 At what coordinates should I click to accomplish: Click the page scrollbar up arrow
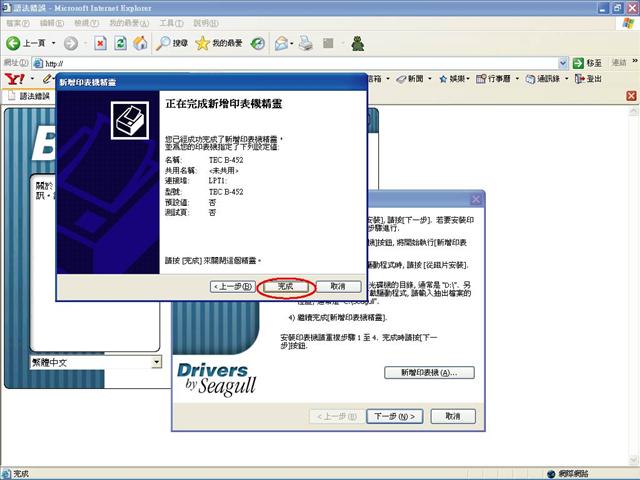pos(633,111)
